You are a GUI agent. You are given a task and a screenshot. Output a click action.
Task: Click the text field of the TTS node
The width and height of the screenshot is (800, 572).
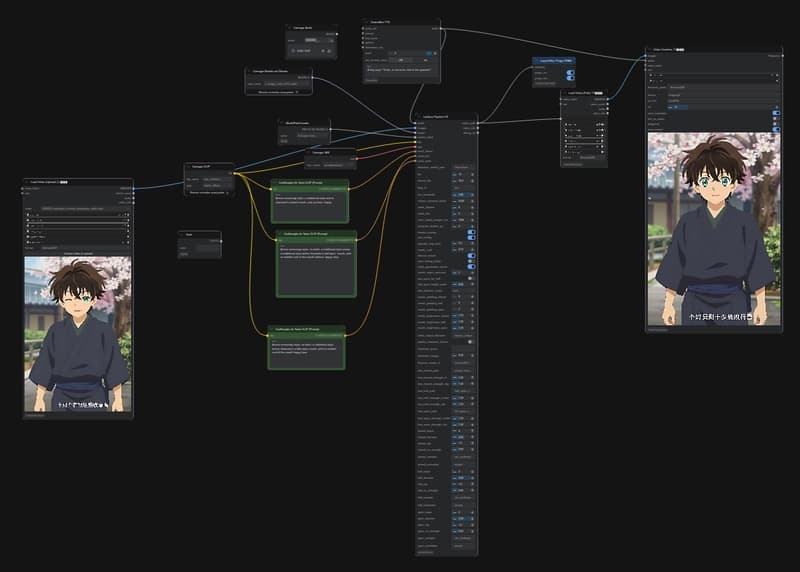[401, 70]
